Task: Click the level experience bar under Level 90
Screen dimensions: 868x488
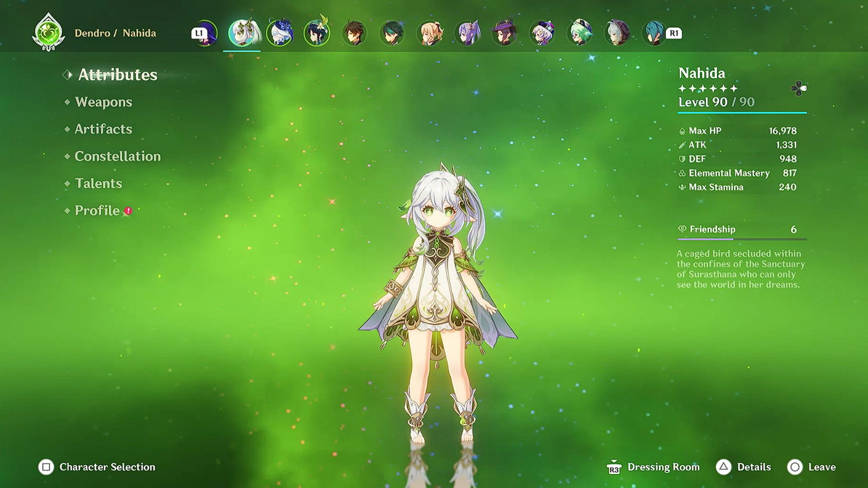Action: pos(742,113)
